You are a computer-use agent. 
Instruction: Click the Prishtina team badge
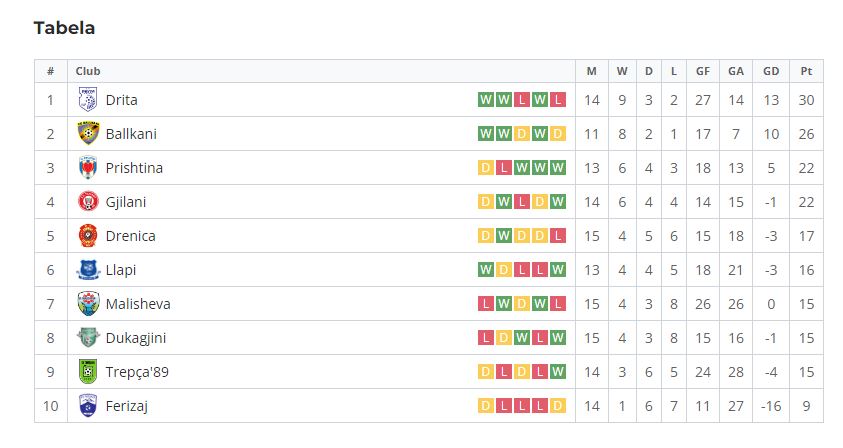[x=88, y=167]
